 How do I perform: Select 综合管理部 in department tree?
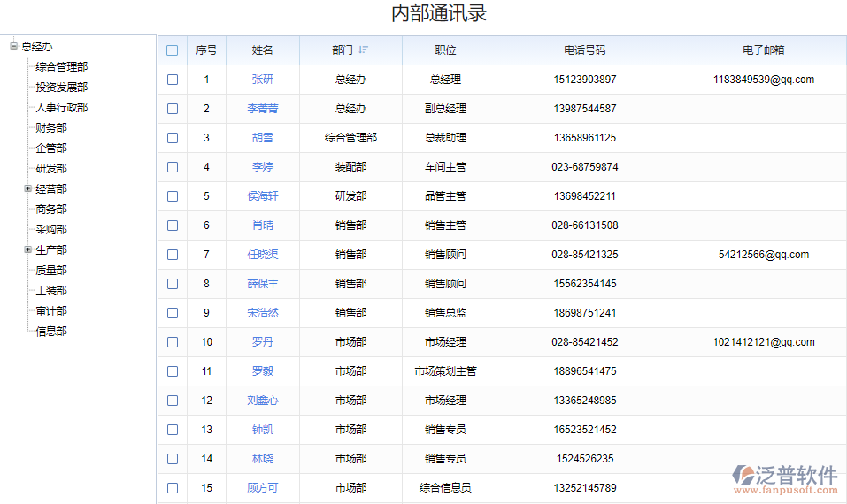[x=61, y=66]
